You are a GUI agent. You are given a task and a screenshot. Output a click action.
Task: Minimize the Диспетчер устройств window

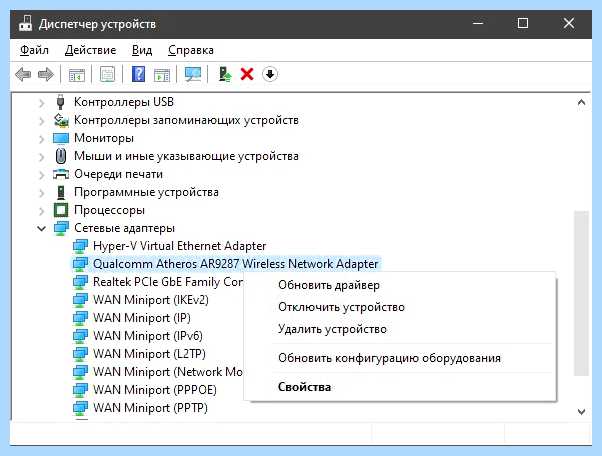478,23
